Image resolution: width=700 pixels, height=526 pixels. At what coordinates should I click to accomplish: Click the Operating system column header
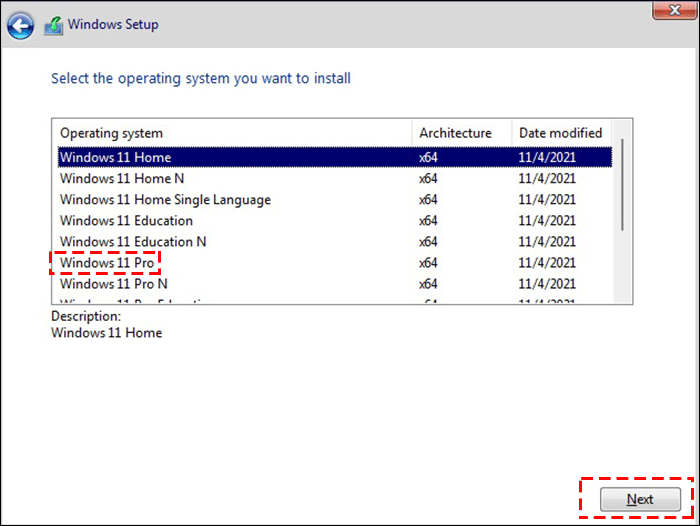point(111,133)
